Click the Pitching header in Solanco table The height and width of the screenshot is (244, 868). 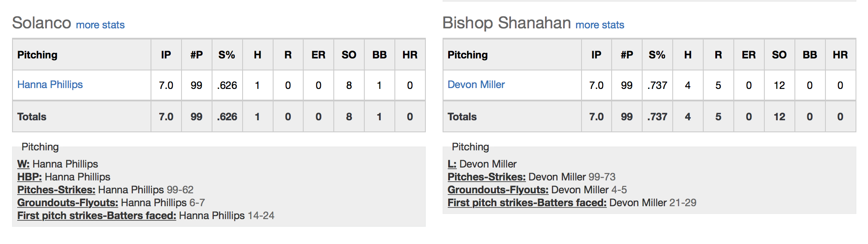pos(37,55)
